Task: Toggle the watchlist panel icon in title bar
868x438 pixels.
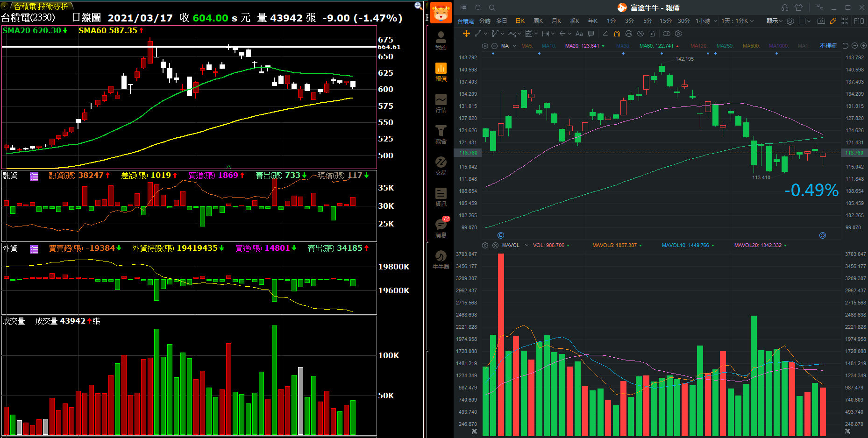Action: pos(464,7)
